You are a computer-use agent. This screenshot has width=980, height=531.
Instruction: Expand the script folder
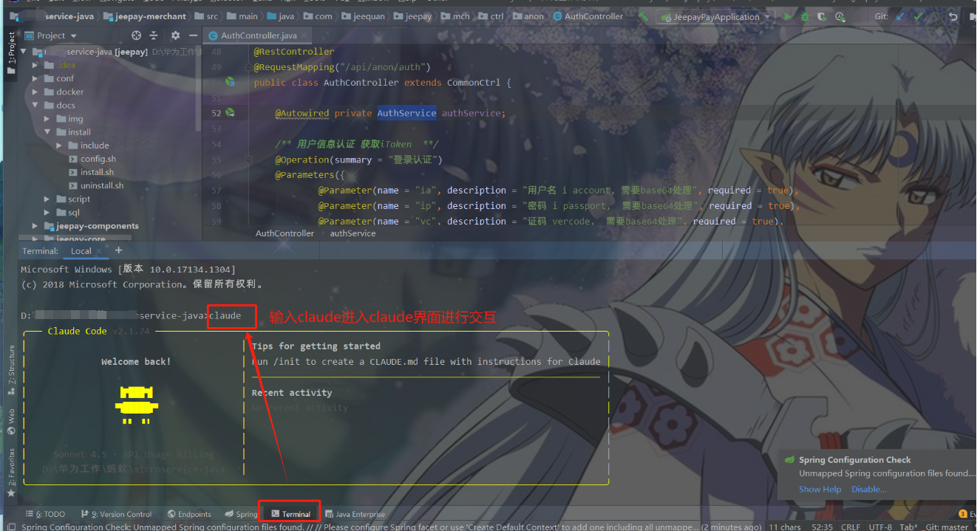(47, 199)
